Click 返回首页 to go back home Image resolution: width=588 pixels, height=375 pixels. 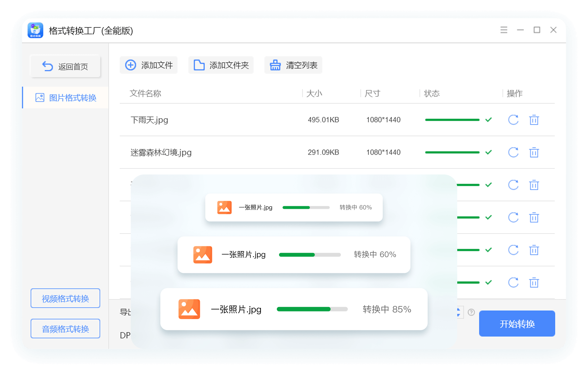66,66
